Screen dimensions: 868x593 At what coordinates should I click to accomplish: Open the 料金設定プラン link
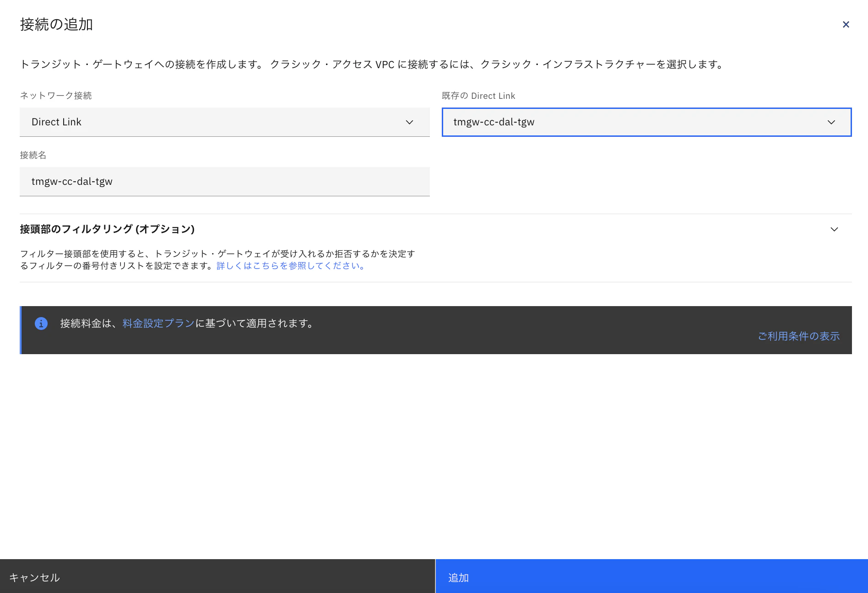pos(159,323)
